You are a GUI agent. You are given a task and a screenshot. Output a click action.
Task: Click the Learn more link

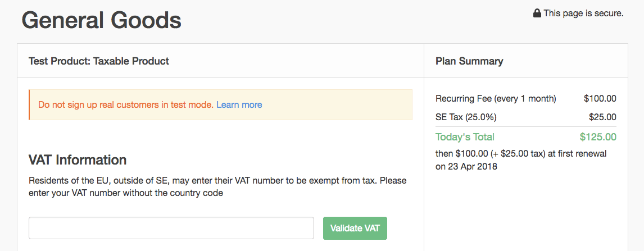(x=239, y=104)
